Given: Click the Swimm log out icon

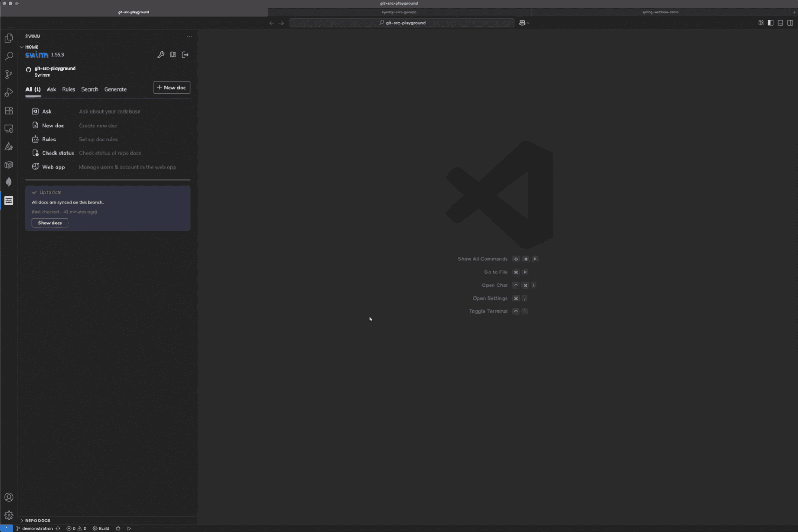Looking at the screenshot, I should pyautogui.click(x=185, y=54).
